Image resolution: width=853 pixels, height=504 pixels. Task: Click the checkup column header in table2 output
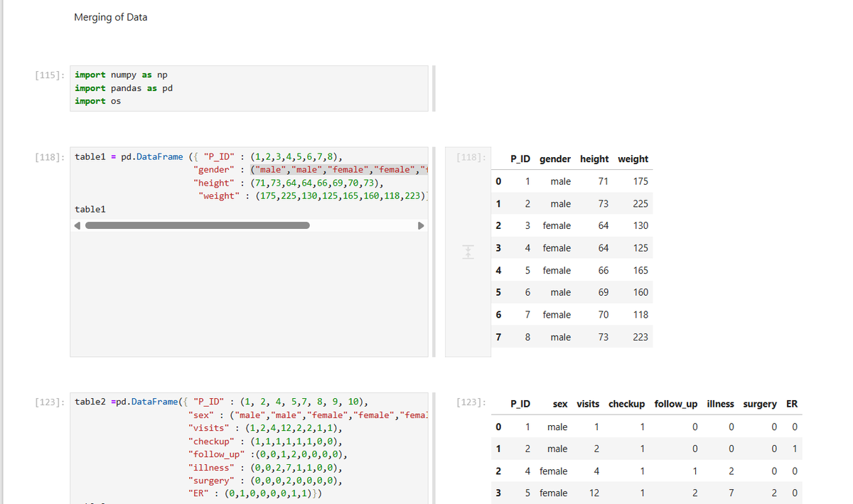pos(627,404)
